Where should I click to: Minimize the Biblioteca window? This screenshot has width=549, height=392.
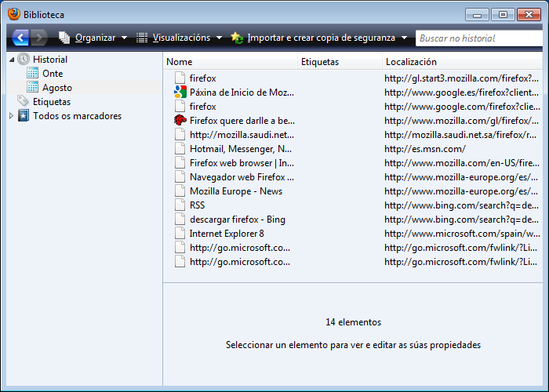(477, 15)
